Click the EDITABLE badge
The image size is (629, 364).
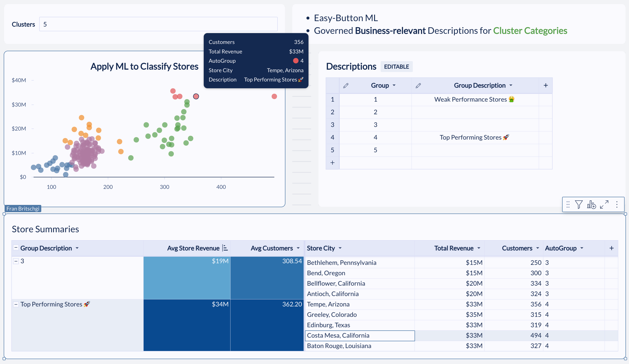tap(396, 67)
